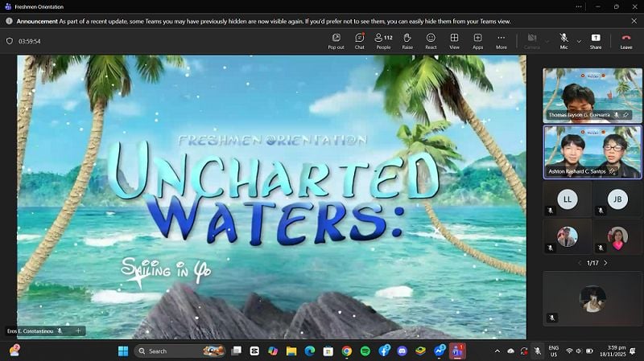The width and height of the screenshot is (644, 361).
Task: Pop out the shared content window
Action: [336, 40]
